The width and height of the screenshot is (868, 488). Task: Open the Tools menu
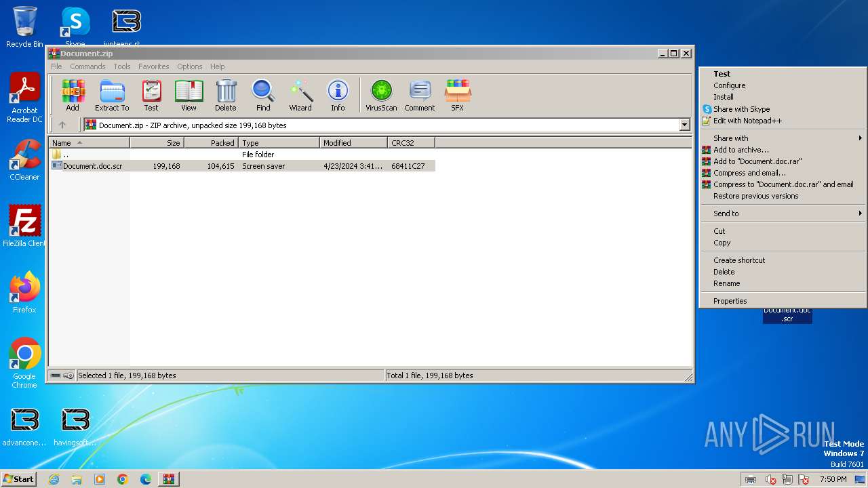pyautogui.click(x=122, y=66)
